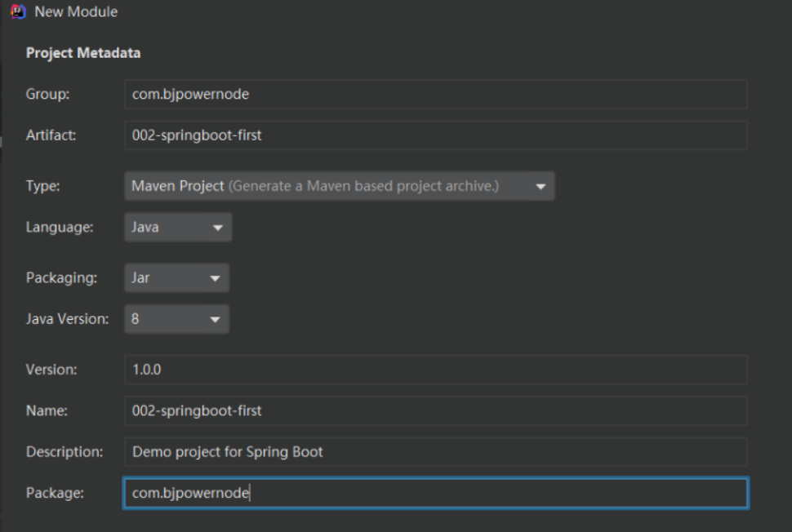
Task: Select the Version field showing 1.0.0
Action: click(x=435, y=370)
